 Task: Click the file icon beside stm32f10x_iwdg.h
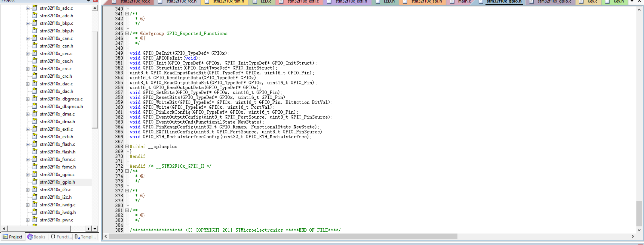pos(35,212)
